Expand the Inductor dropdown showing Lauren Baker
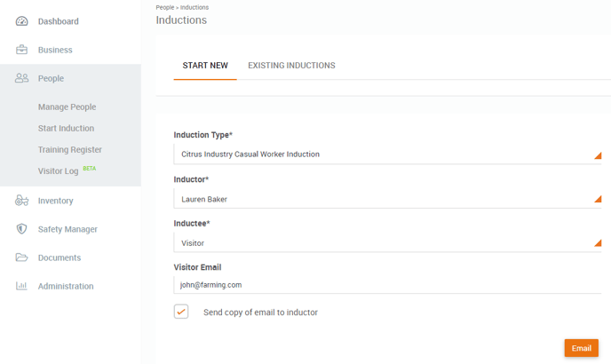The image size is (611, 364). (387, 199)
